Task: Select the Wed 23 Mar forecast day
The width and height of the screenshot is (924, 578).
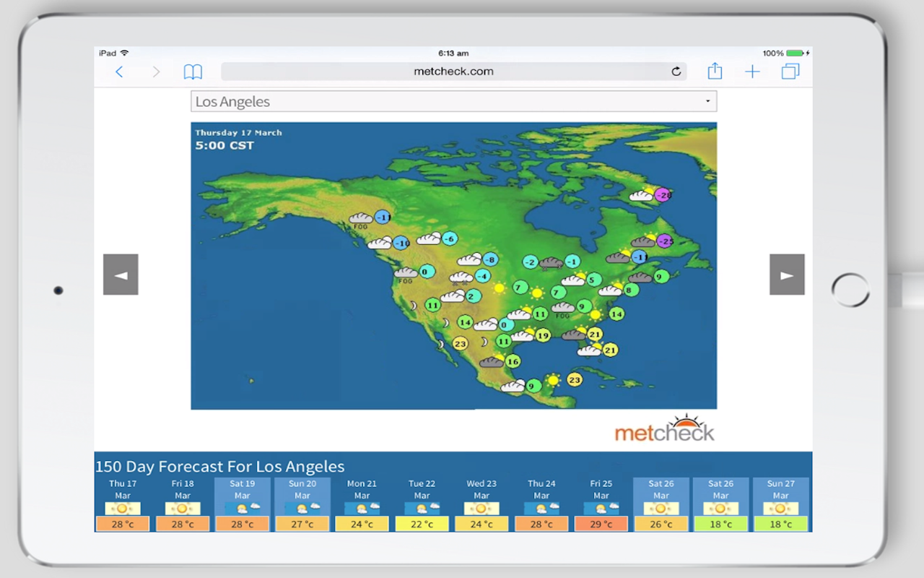Action: point(481,504)
